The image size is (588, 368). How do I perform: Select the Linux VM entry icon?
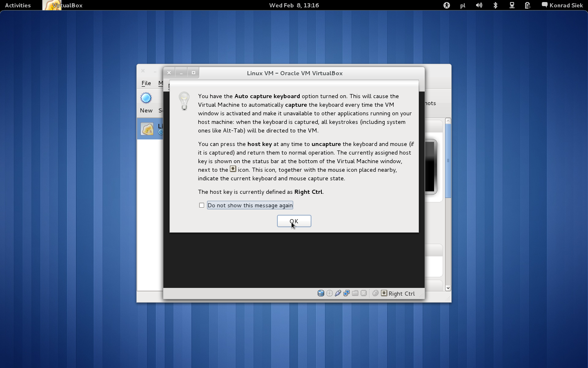click(147, 129)
